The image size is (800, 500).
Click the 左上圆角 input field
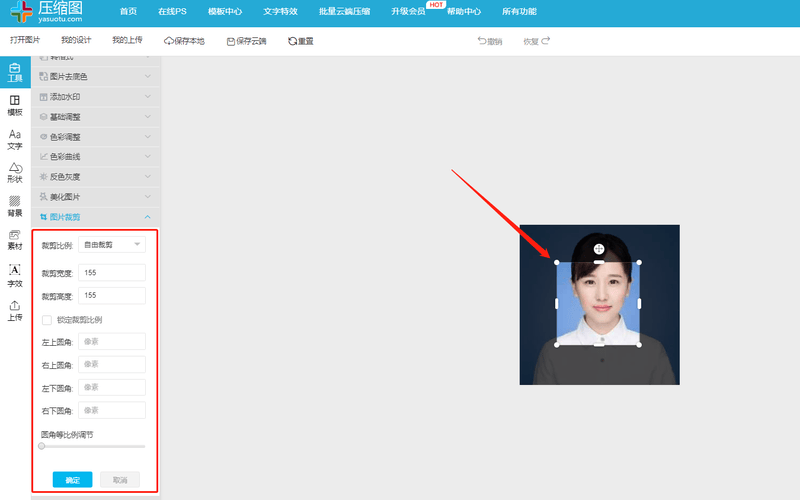click(x=112, y=342)
